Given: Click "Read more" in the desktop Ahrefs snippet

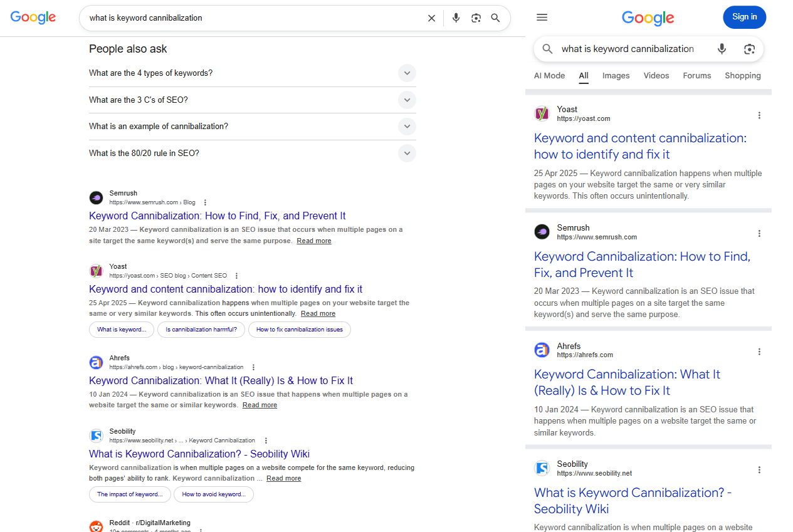Looking at the screenshot, I should tap(260, 405).
